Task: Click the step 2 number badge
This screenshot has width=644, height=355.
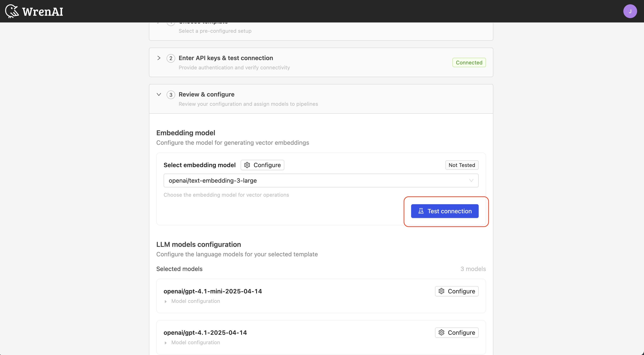Action: click(x=171, y=58)
